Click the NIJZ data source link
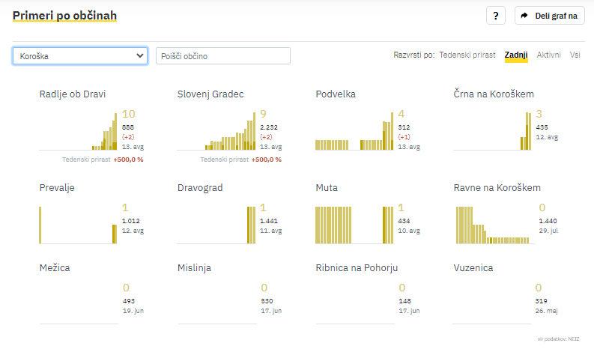594x364 pixels. pyautogui.click(x=573, y=339)
